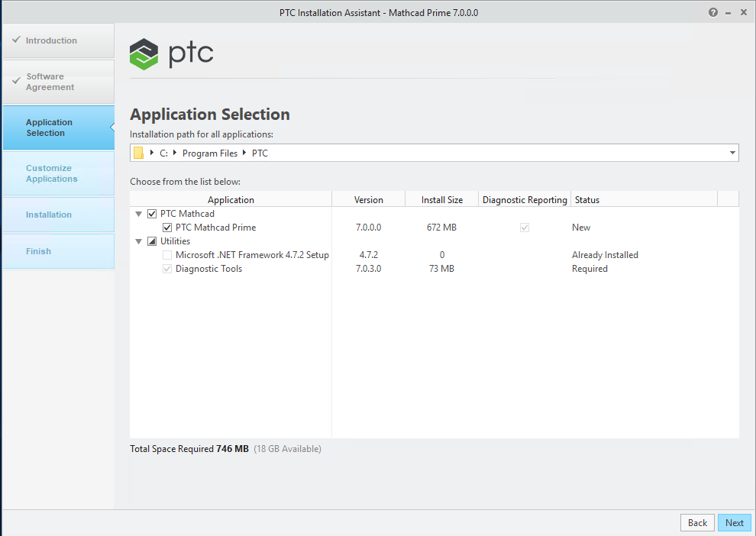Toggle the Utilities group checkbox
The height and width of the screenshot is (536, 756).
click(152, 241)
